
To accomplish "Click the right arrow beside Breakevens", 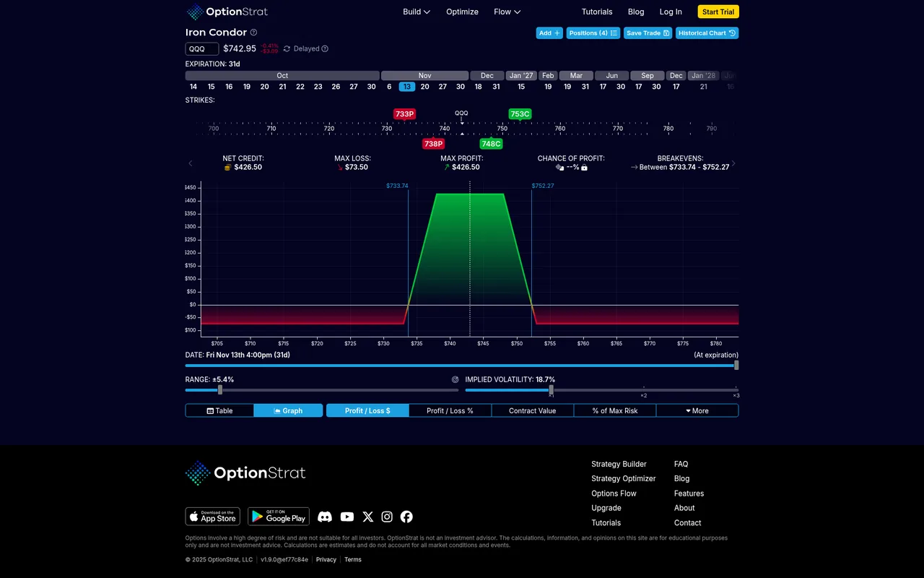I will [733, 163].
